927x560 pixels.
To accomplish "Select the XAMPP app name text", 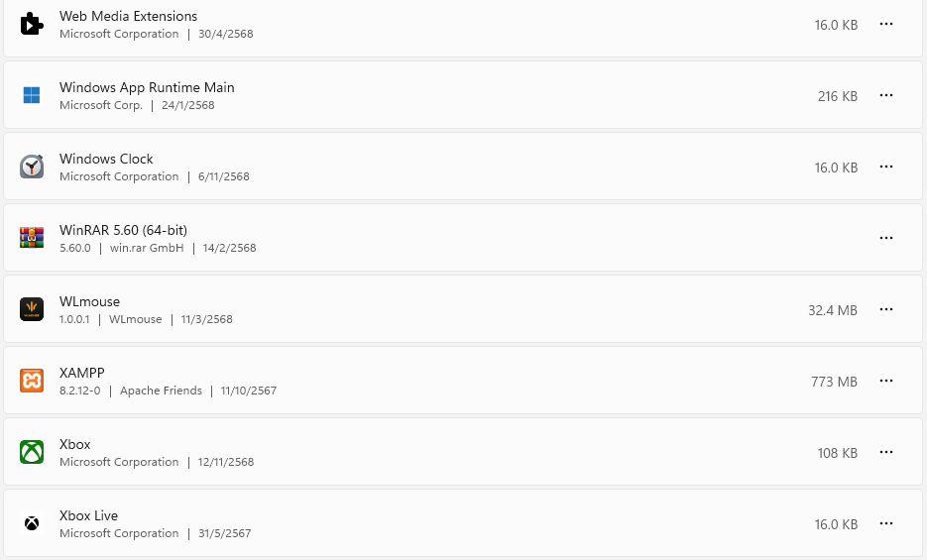I will pyautogui.click(x=82, y=373).
